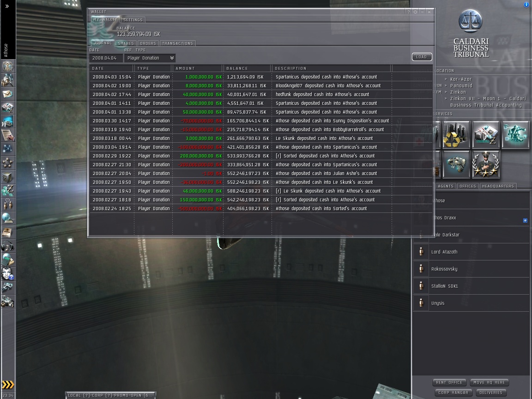Click the yellow triple-arrow undock icon
532x399 pixels.
pos(8,385)
